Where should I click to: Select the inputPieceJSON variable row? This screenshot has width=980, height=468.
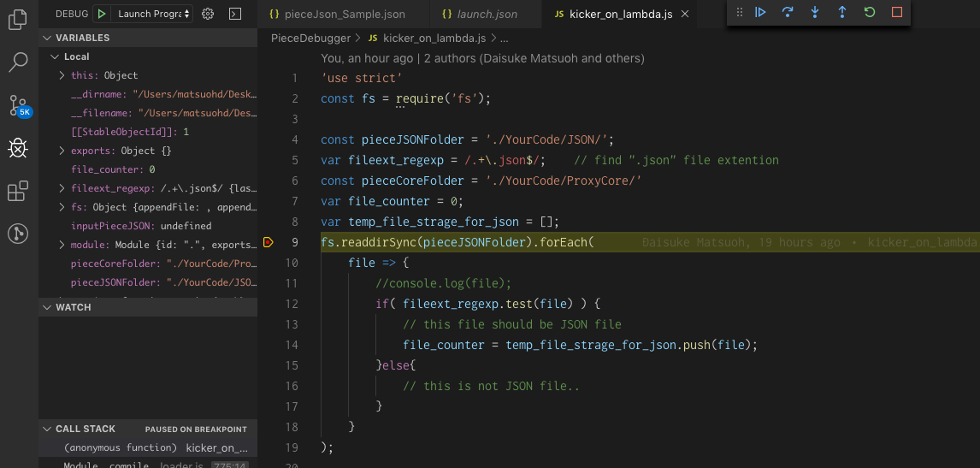click(x=147, y=226)
